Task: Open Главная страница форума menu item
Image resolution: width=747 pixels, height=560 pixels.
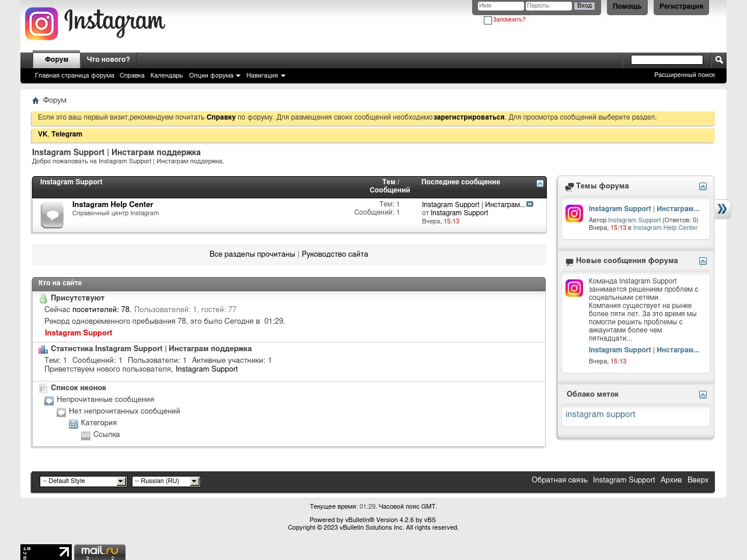Action: pos(75,75)
